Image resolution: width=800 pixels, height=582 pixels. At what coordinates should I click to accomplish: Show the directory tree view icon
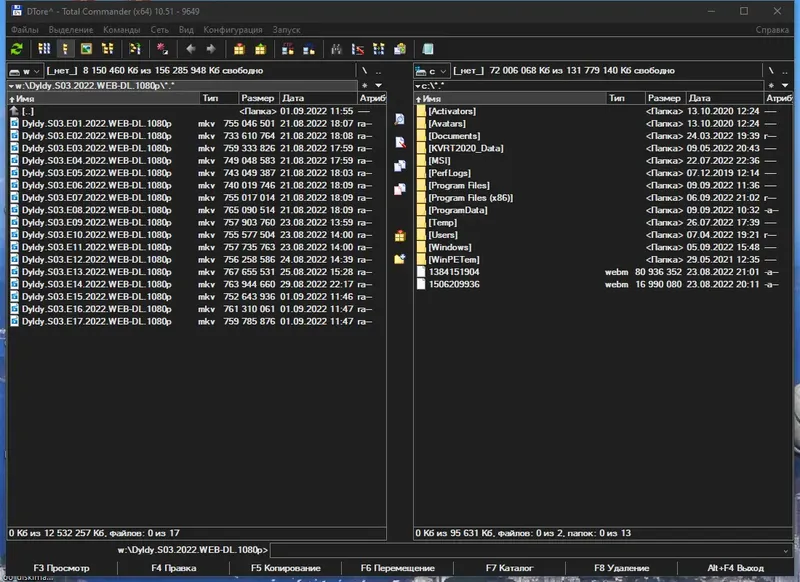108,49
